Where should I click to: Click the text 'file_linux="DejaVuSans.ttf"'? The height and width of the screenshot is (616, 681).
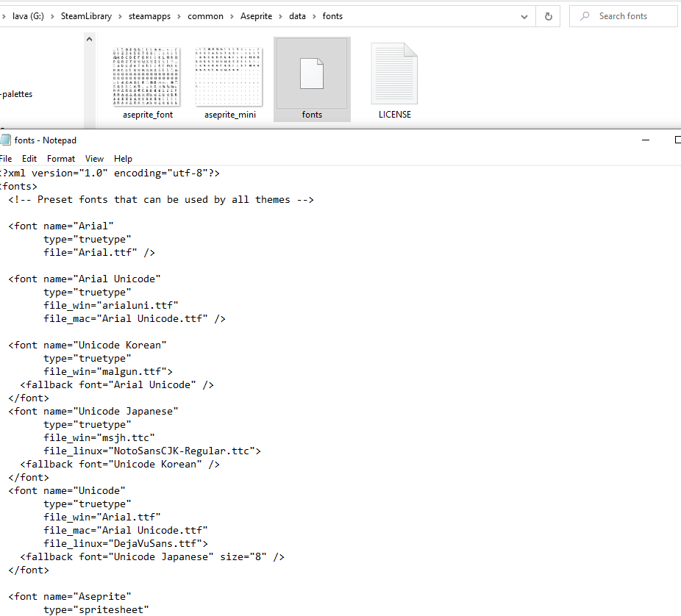pos(123,543)
